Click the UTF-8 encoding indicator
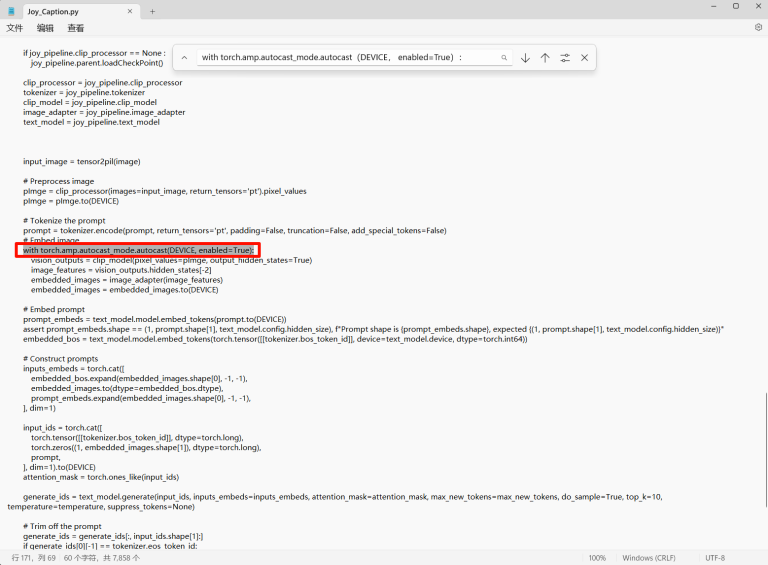The height and width of the screenshot is (565, 768). [x=715, y=557]
